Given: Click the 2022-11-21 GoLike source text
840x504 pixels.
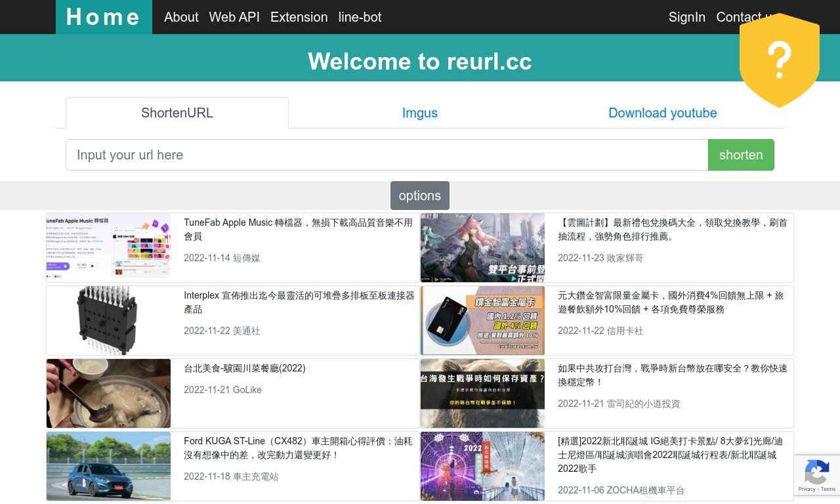Looking at the screenshot, I should pyautogui.click(x=222, y=390).
